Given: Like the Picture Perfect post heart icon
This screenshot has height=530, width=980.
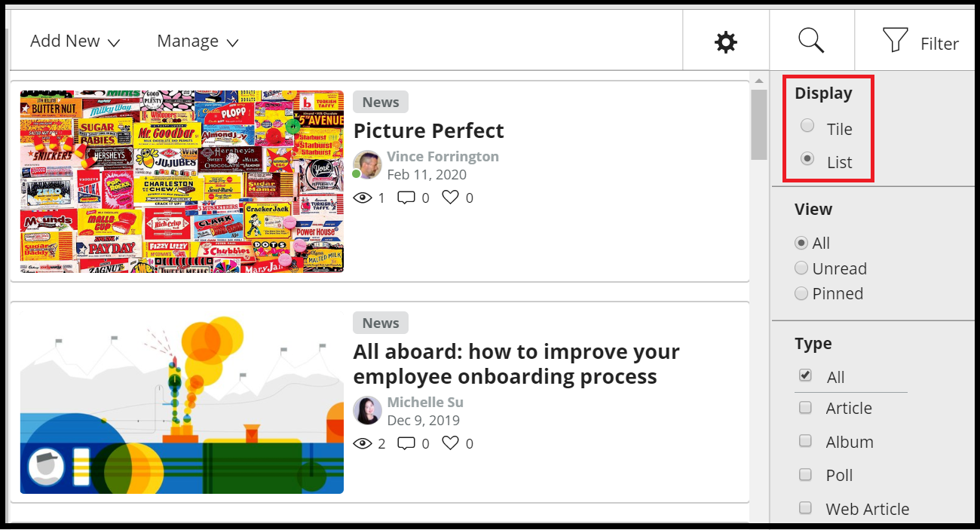Looking at the screenshot, I should pyautogui.click(x=450, y=198).
